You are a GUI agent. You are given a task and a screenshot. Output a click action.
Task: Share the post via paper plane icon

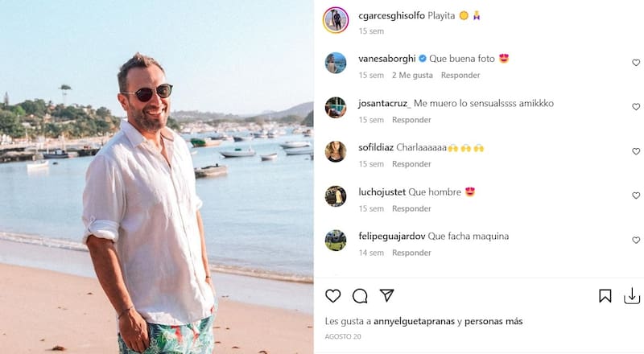click(x=386, y=296)
